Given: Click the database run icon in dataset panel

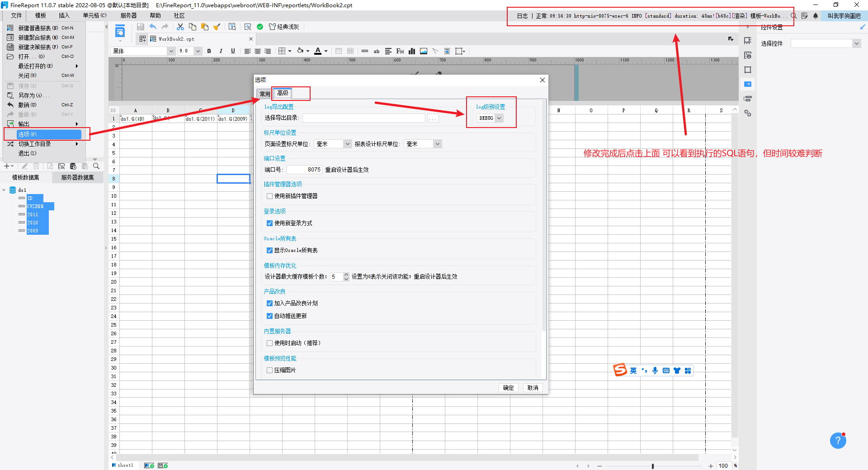Looking at the screenshot, I should tap(73, 166).
